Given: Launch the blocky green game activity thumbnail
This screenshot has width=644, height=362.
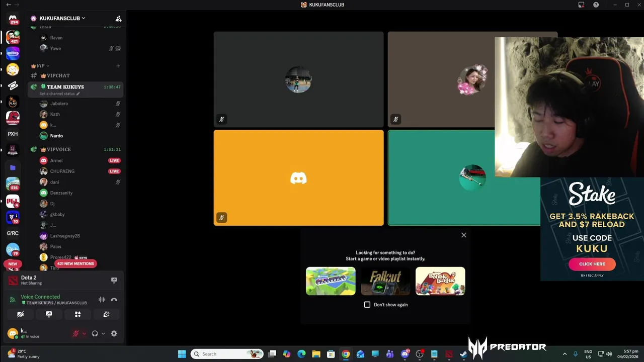Looking at the screenshot, I should point(331,281).
